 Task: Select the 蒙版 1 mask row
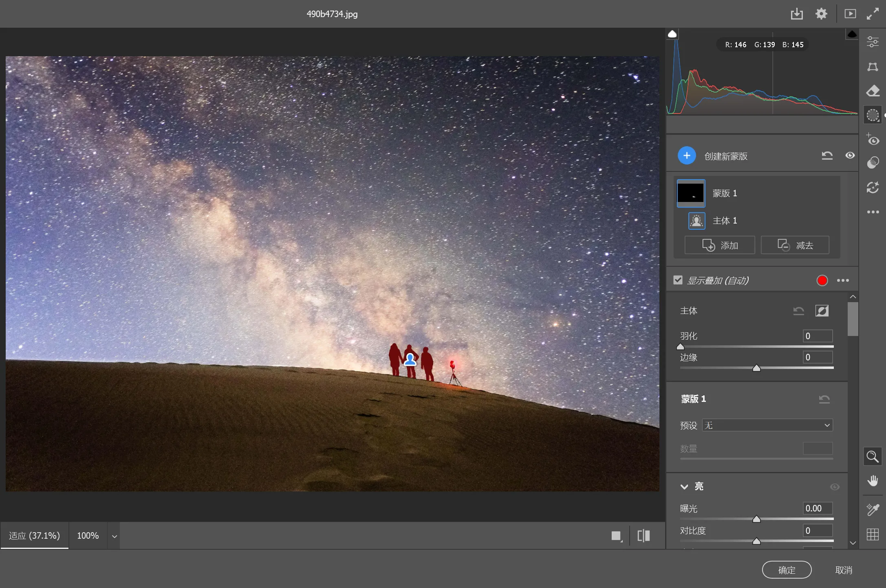click(x=756, y=193)
